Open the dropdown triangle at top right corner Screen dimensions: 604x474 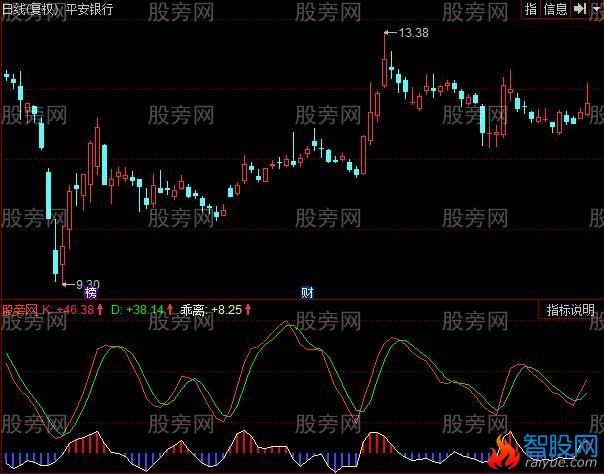(596, 9)
